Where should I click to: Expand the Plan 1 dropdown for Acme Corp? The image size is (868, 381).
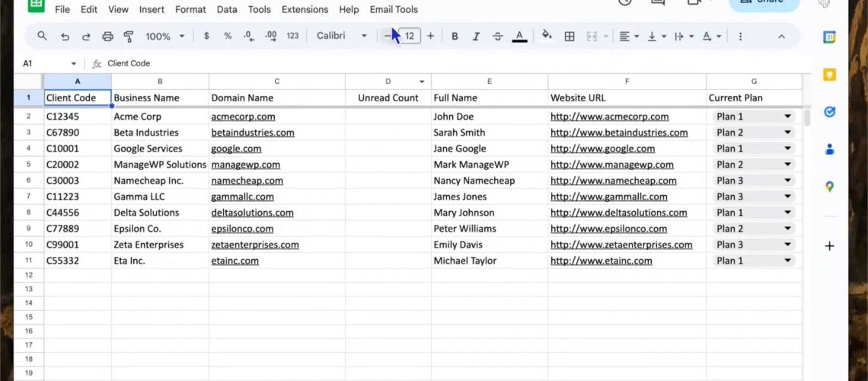pyautogui.click(x=787, y=117)
